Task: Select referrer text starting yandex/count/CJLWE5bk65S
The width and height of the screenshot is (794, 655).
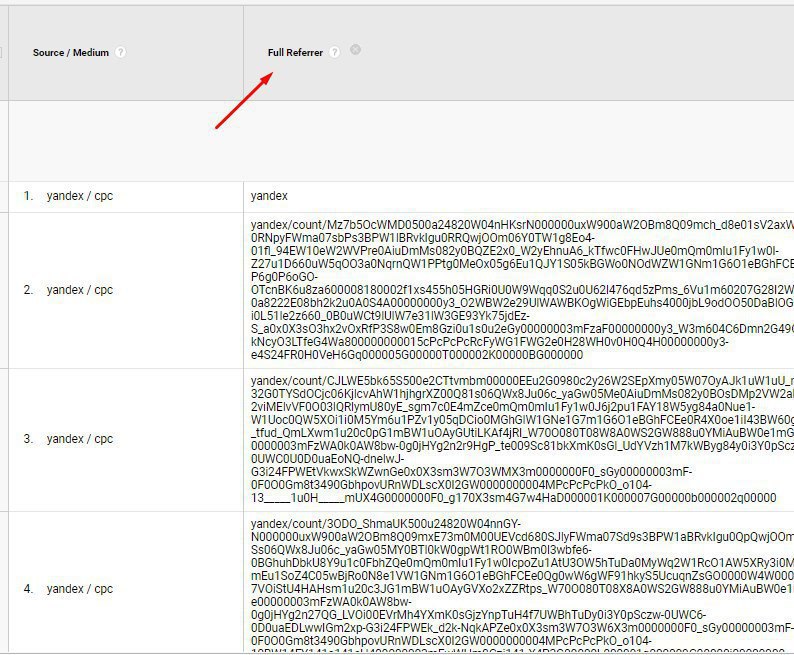Action: click(x=522, y=439)
